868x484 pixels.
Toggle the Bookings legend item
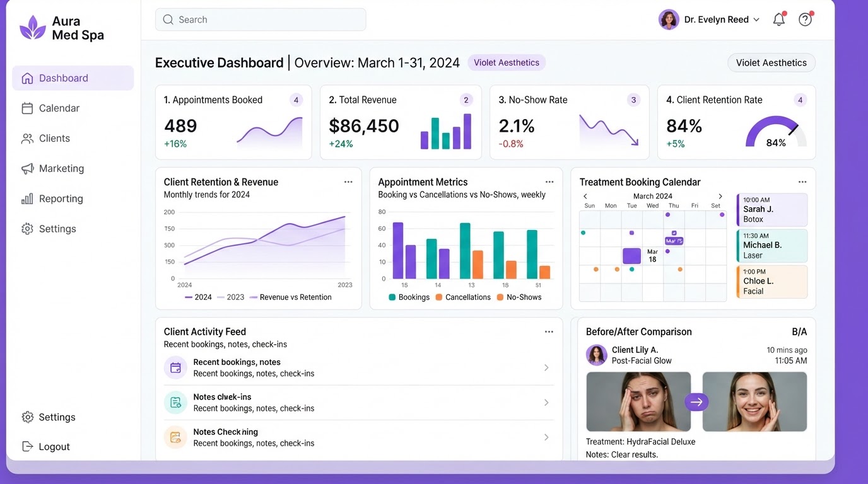coord(409,297)
